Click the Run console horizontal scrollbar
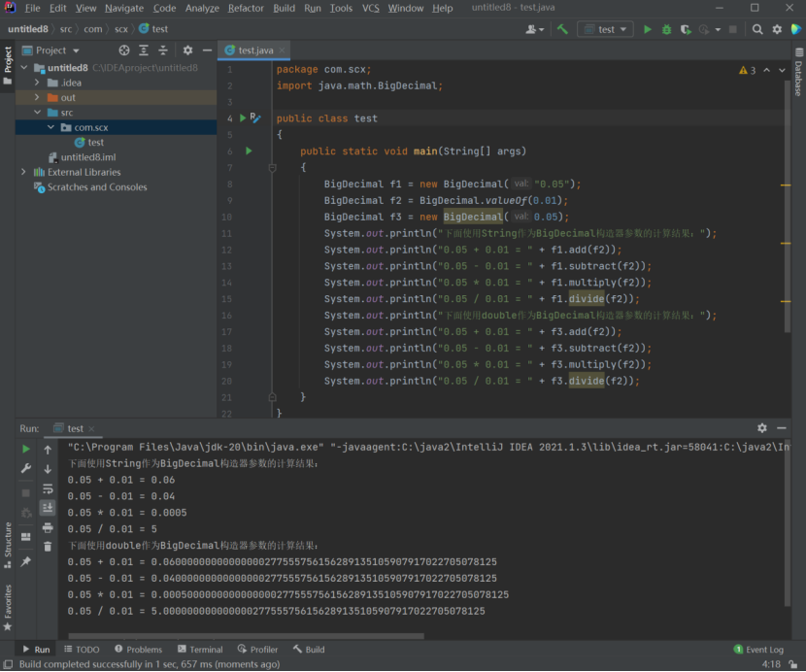The height and width of the screenshot is (672, 806). [246, 636]
